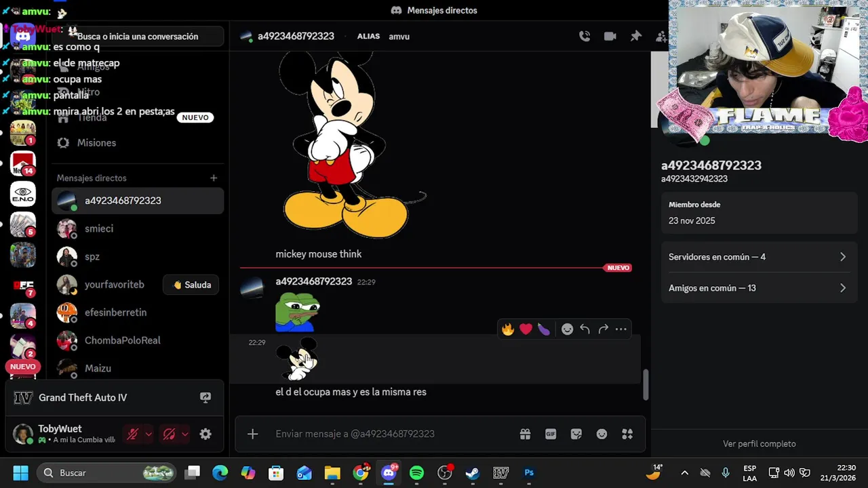The height and width of the screenshot is (488, 868).
Task: Expand Amigos en común — 13
Action: click(x=759, y=288)
